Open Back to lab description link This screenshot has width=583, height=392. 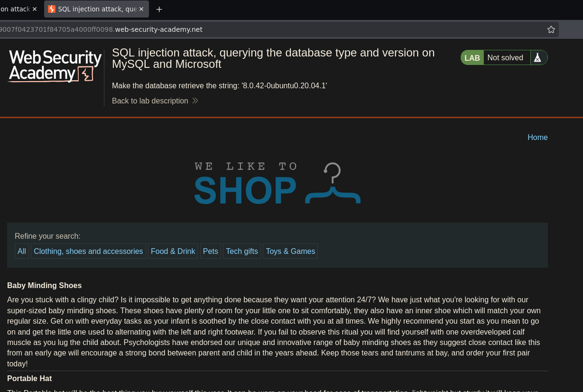(x=150, y=101)
